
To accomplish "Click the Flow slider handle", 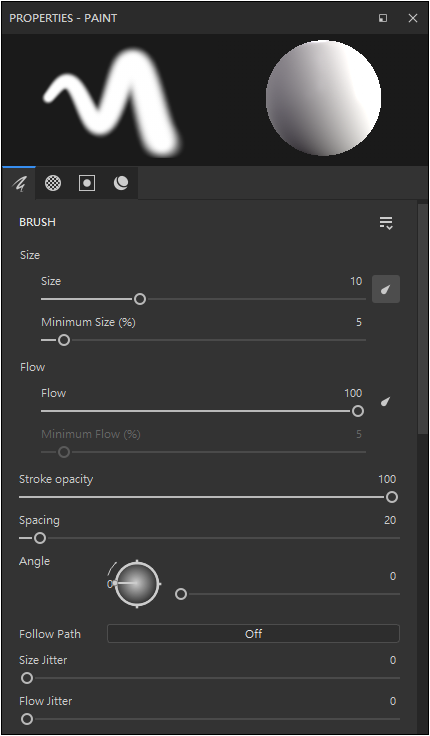I will click(358, 411).
